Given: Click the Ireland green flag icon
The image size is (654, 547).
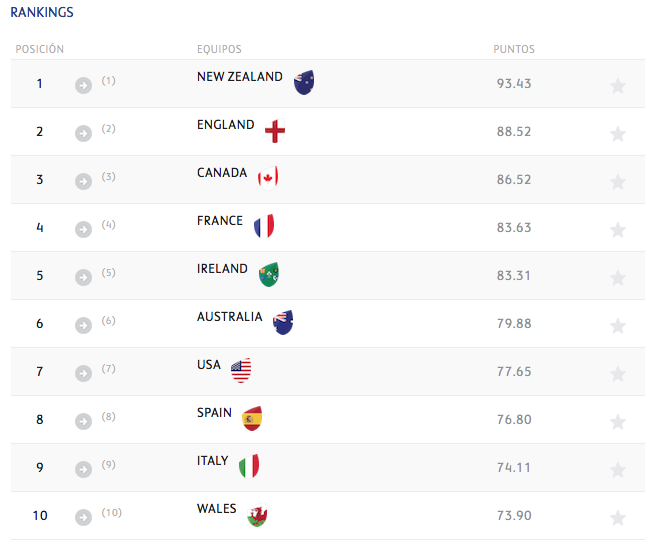Looking at the screenshot, I should pyautogui.click(x=269, y=274).
